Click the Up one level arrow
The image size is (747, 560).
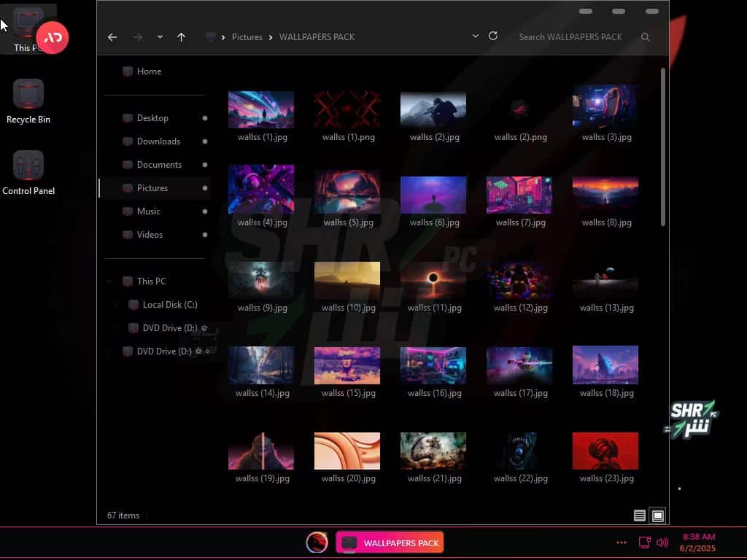tap(182, 36)
